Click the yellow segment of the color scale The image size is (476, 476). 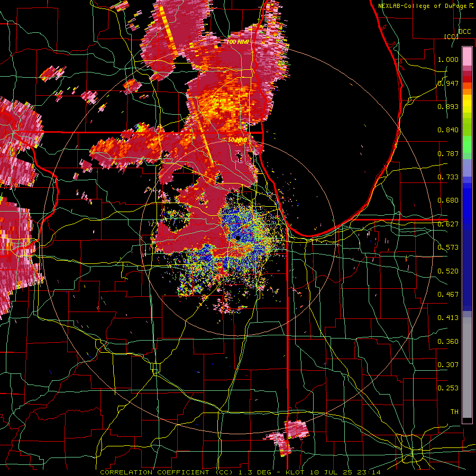click(x=467, y=104)
